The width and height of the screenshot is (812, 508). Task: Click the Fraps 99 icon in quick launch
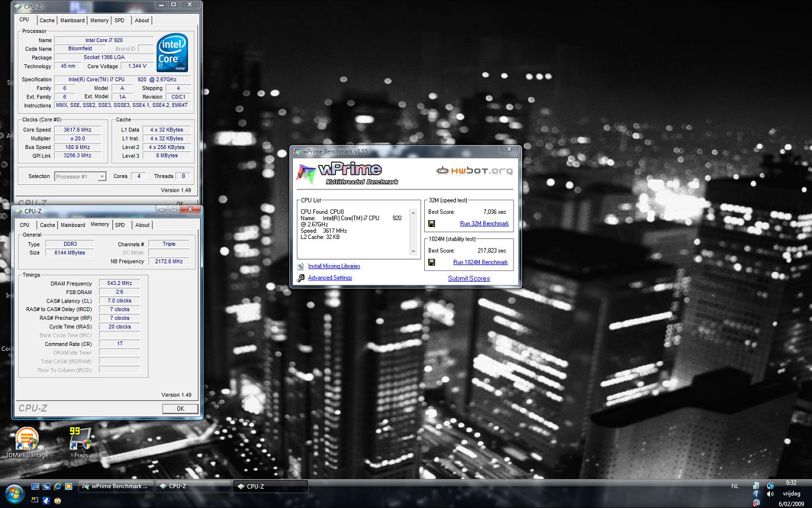tap(35, 500)
